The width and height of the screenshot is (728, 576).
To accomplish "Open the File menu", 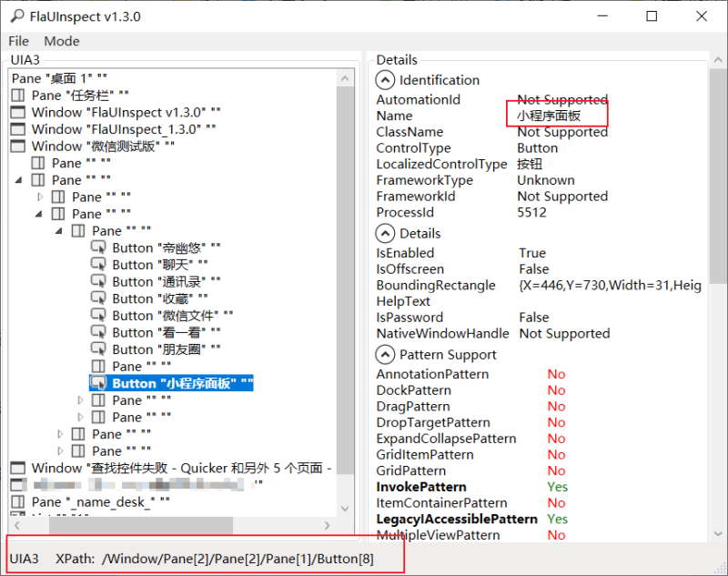I will 18,41.
